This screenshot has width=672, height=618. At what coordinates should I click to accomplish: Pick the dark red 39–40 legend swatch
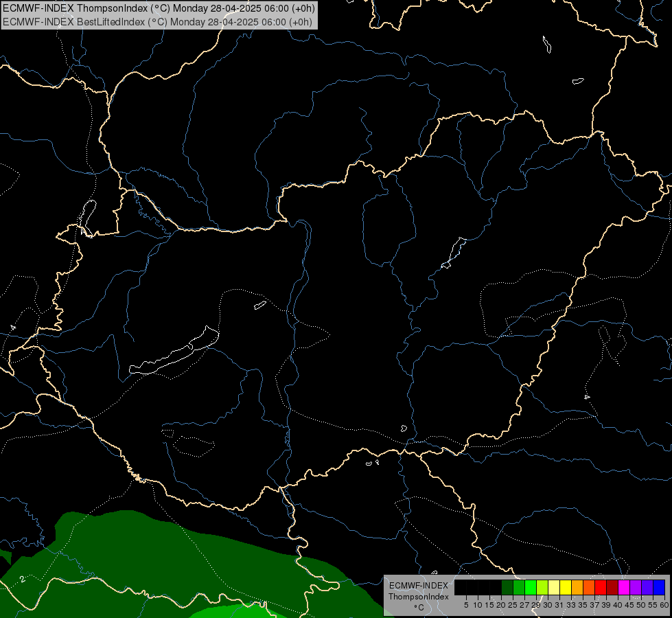[612, 587]
